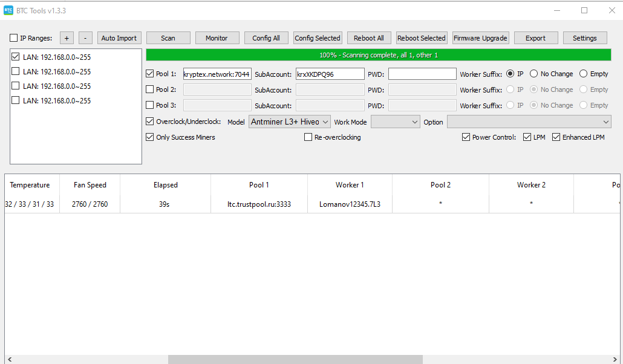The width and height of the screenshot is (623, 364).
Task: Click the BTC Tools app icon
Action: coord(8,10)
